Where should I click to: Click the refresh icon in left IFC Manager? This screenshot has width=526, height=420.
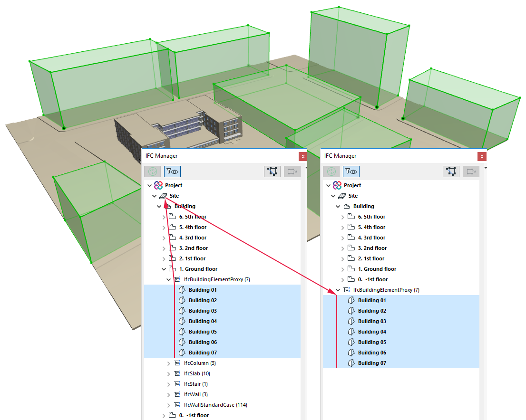[152, 172]
